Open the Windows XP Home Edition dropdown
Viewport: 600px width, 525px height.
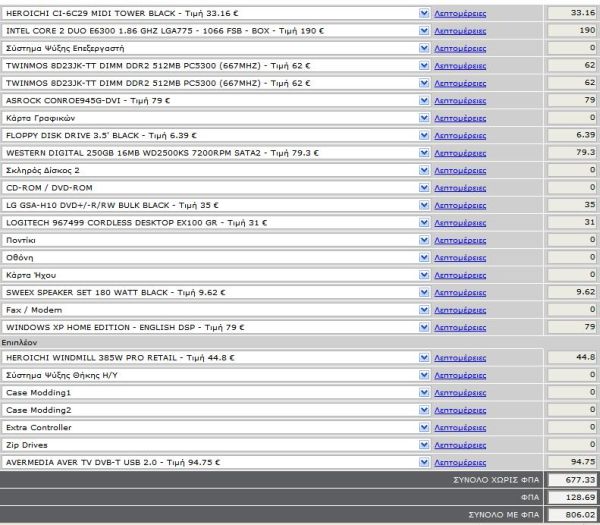(x=424, y=327)
